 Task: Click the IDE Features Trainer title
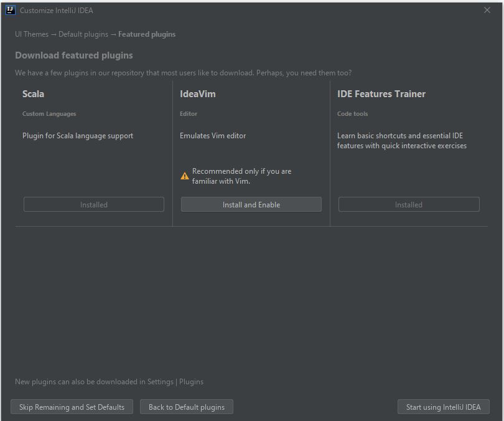[x=381, y=94]
